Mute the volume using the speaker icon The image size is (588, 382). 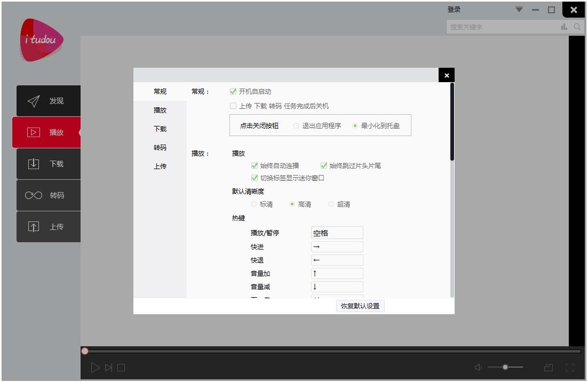(x=478, y=367)
